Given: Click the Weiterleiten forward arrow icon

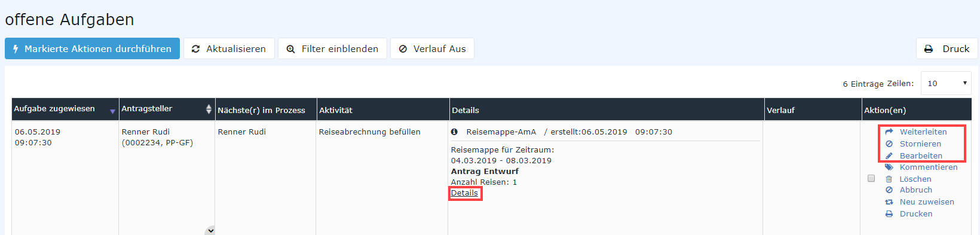Looking at the screenshot, I should [x=889, y=132].
